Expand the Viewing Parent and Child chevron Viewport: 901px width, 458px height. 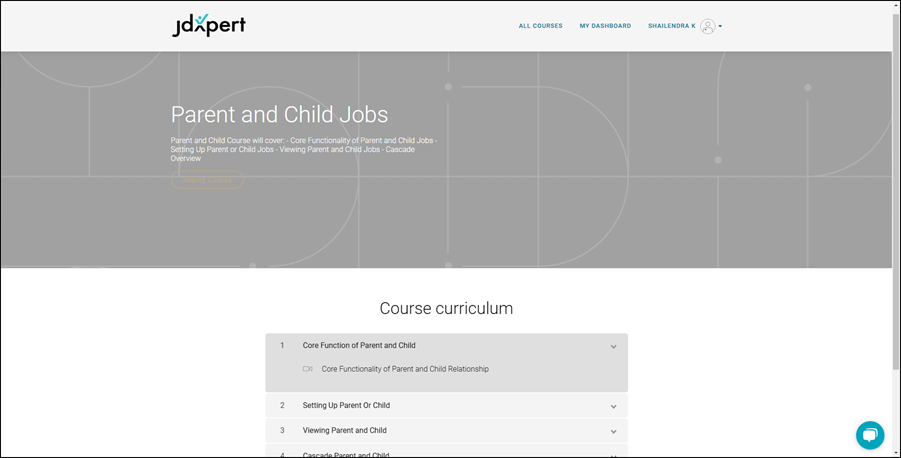click(613, 431)
